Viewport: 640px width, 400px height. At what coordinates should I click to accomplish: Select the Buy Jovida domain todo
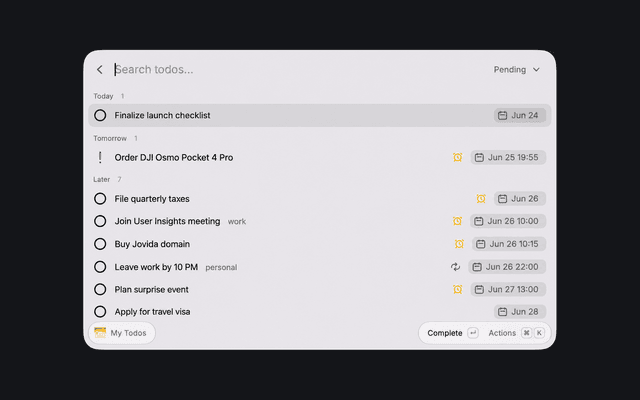click(x=320, y=244)
